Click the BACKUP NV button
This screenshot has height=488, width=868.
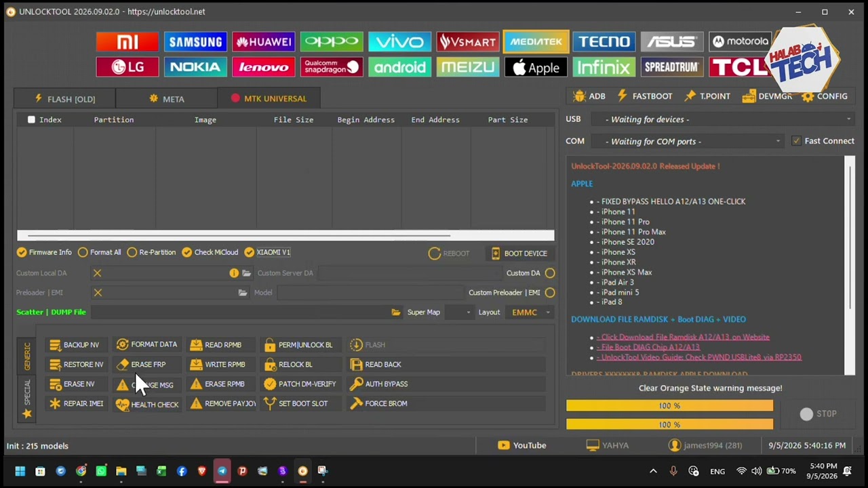pyautogui.click(x=75, y=345)
